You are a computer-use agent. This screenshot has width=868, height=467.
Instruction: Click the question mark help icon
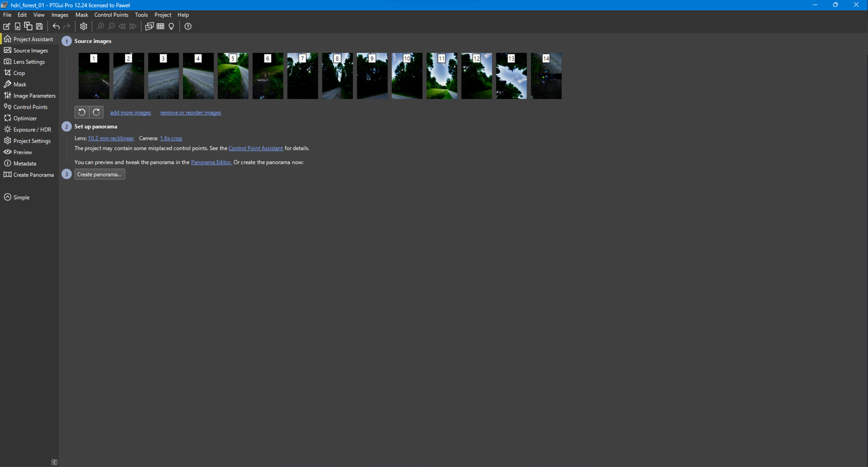188,26
